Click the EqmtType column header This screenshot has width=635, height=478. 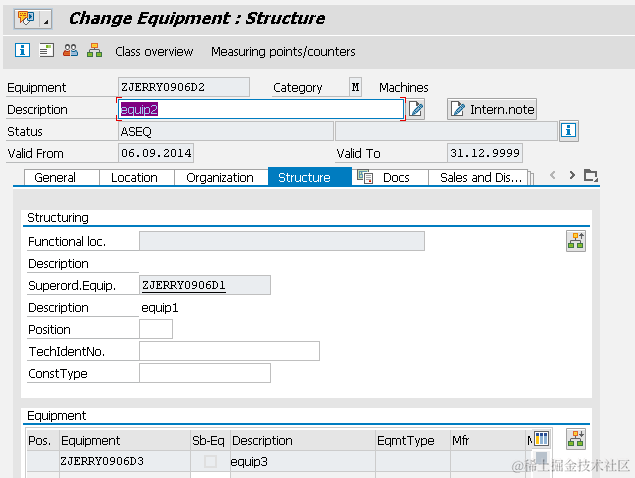[413, 440]
